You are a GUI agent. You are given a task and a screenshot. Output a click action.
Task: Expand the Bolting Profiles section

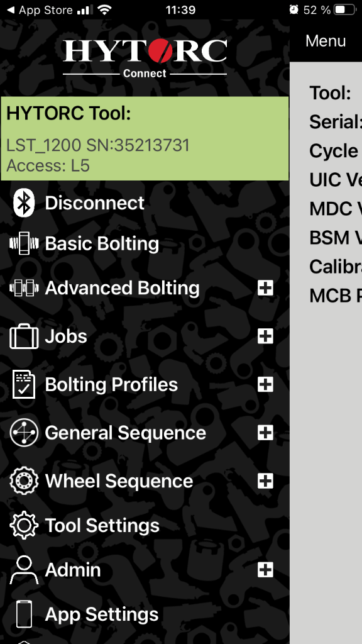(x=266, y=384)
